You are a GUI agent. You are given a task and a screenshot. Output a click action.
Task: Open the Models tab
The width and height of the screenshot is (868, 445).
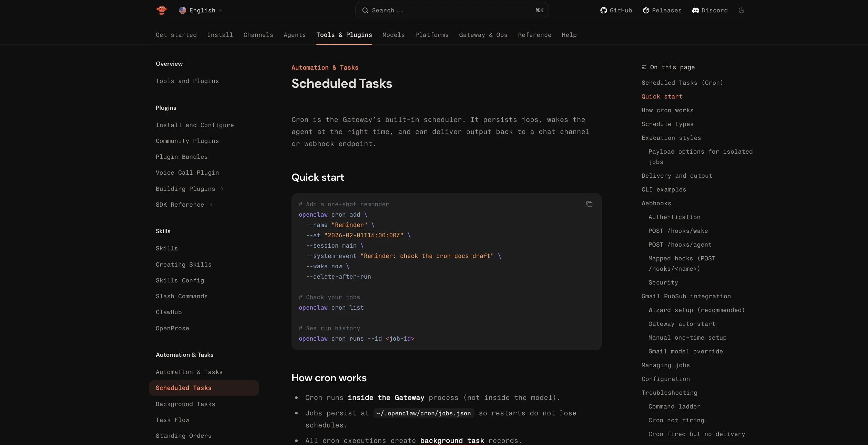394,35
